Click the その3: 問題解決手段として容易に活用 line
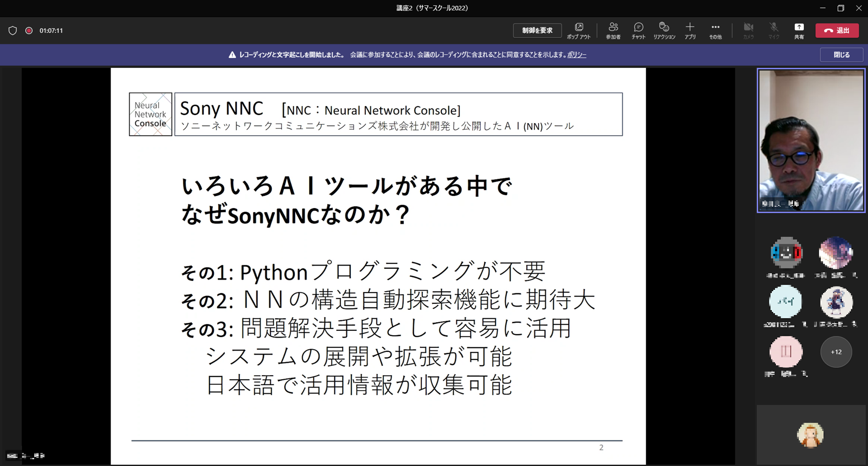 click(376, 328)
